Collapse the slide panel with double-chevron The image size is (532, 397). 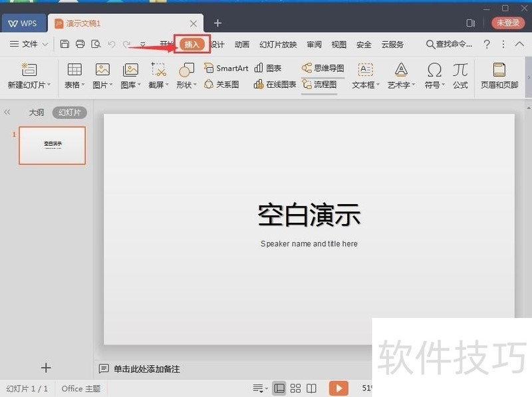[x=7, y=112]
